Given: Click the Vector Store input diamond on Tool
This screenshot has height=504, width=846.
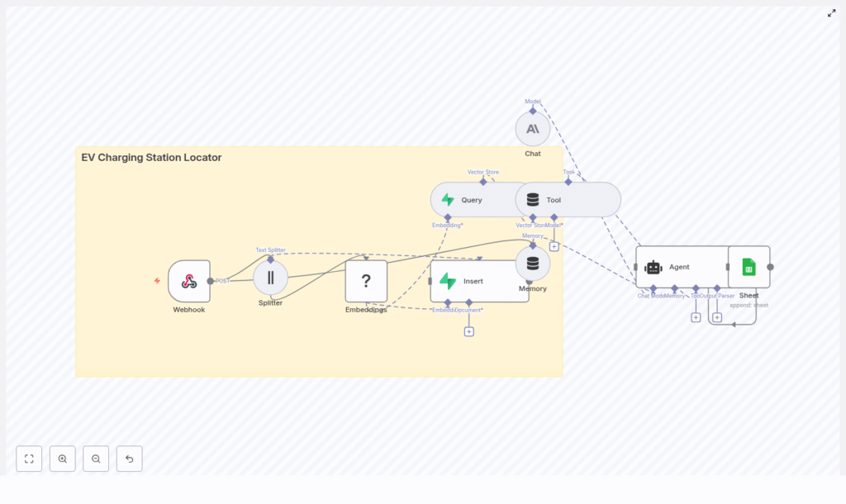Looking at the screenshot, I should (x=532, y=217).
